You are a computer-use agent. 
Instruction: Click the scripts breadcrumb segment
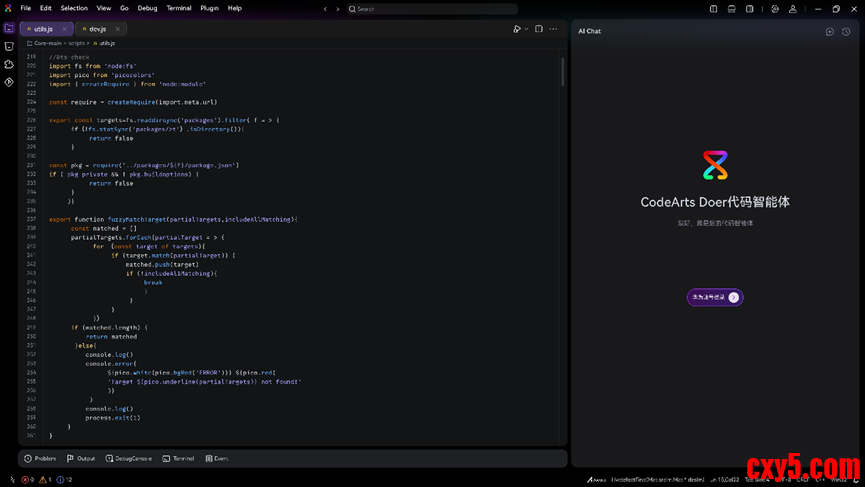click(76, 43)
